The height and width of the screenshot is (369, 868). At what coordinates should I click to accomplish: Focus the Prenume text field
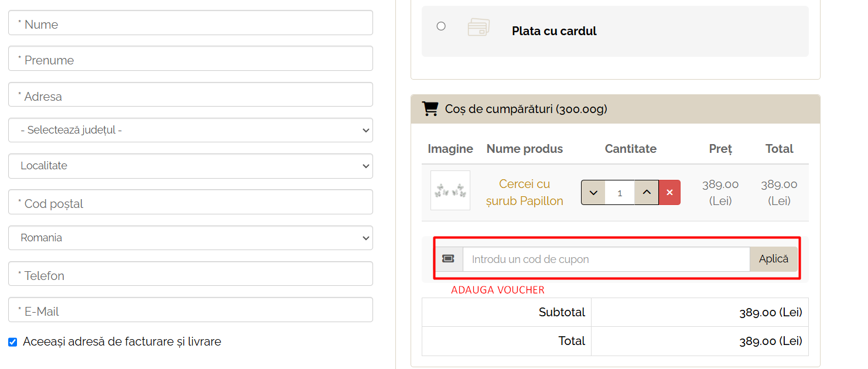[190, 59]
